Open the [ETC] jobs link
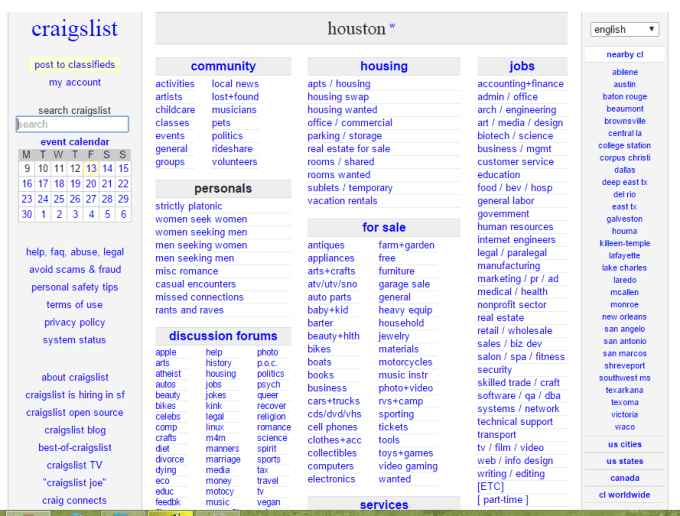 (490, 487)
